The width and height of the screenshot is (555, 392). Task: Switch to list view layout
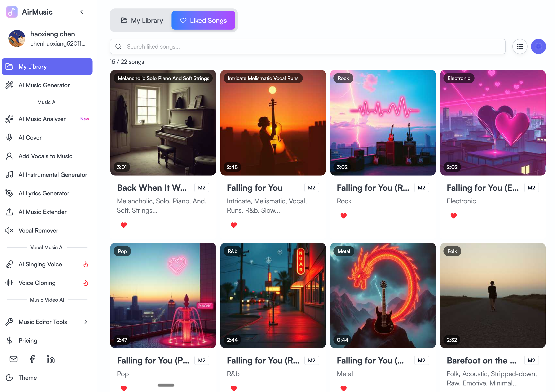point(520,46)
